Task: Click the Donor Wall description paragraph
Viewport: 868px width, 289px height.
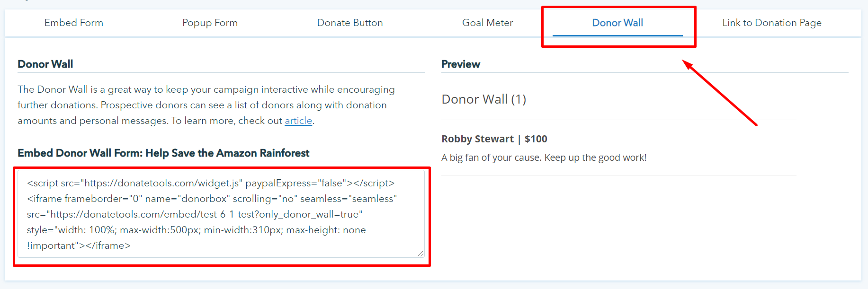Action: [206, 105]
